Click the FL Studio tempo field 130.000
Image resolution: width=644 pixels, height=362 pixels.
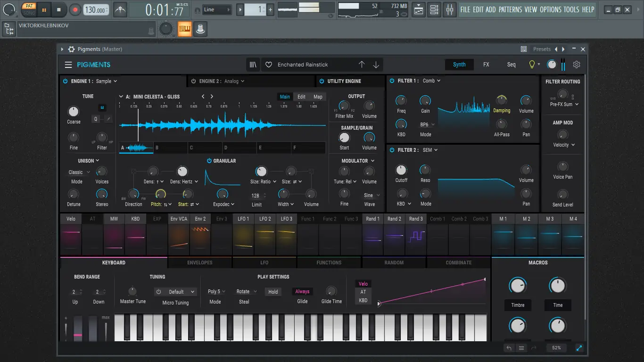(95, 10)
